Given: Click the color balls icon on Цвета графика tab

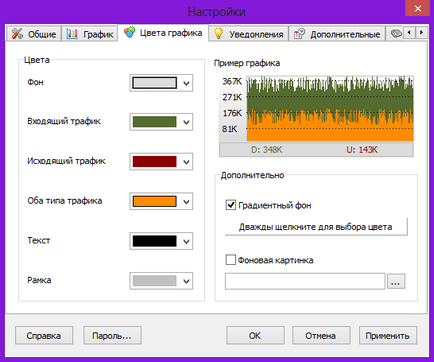Looking at the screenshot, I should (129, 32).
